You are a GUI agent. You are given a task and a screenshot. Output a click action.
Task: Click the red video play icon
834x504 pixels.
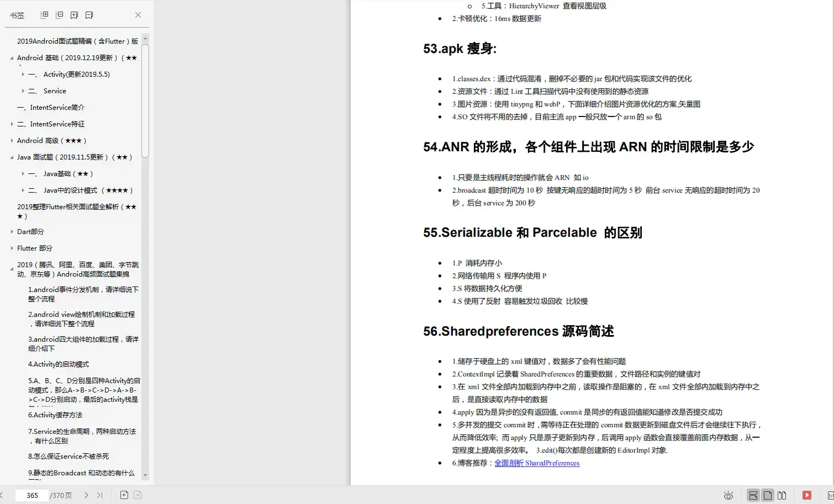click(806, 495)
